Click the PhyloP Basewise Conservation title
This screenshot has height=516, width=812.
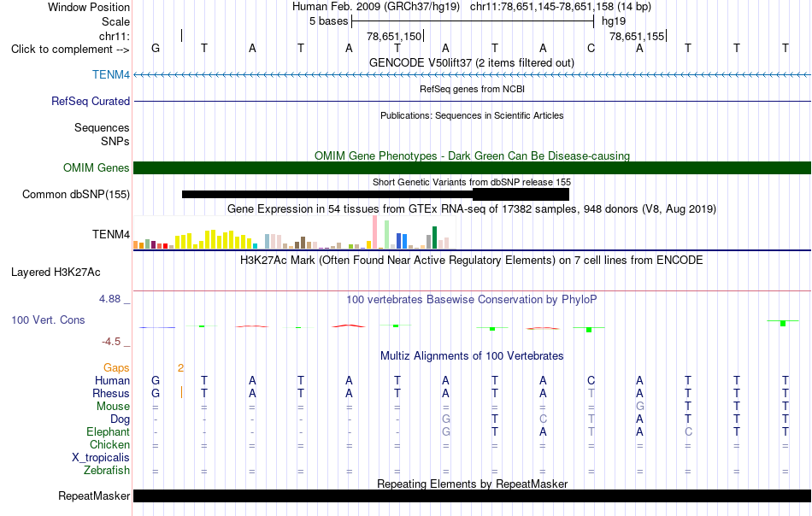click(472, 299)
